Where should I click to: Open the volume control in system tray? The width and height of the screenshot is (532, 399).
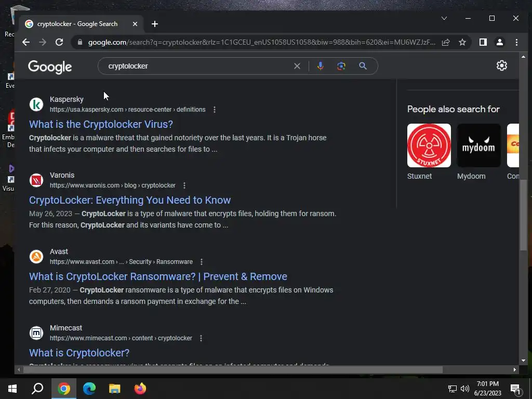point(465,389)
